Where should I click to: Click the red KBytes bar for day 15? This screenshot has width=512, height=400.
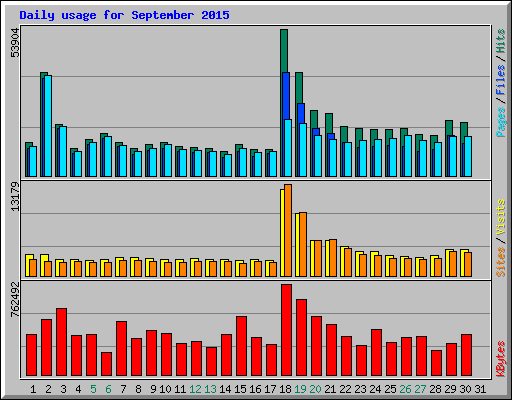241,346
